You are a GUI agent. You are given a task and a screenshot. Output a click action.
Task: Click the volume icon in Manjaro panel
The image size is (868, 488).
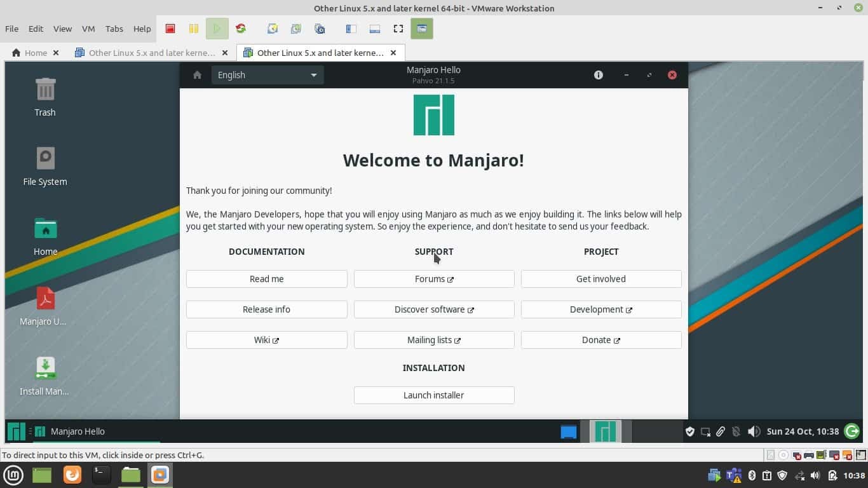coord(754,431)
